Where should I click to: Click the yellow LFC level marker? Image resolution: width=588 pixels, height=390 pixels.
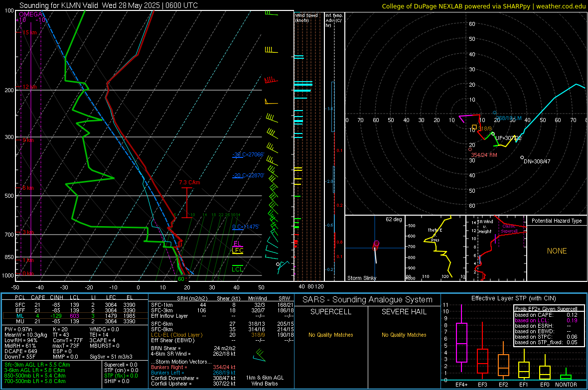(238, 251)
